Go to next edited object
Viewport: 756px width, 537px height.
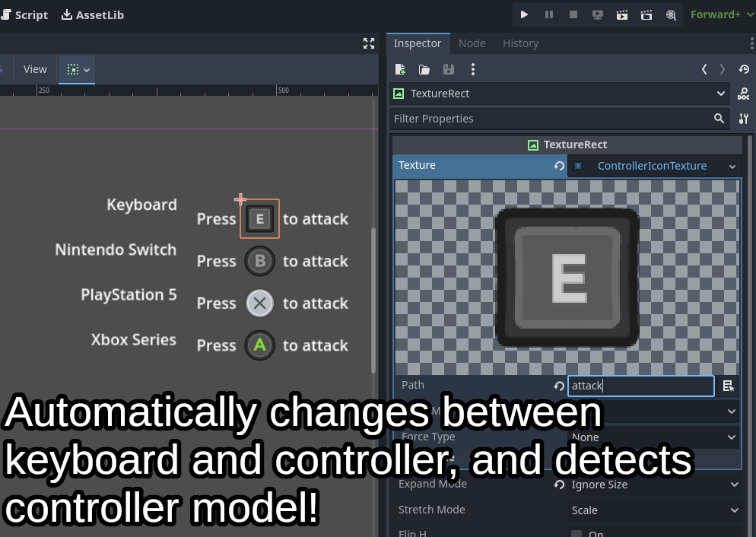point(723,69)
